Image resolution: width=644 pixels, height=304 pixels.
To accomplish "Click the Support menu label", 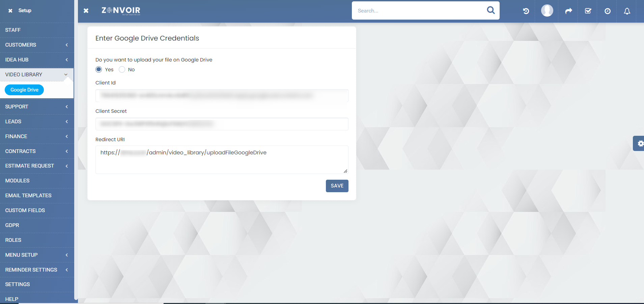I will [x=17, y=107].
